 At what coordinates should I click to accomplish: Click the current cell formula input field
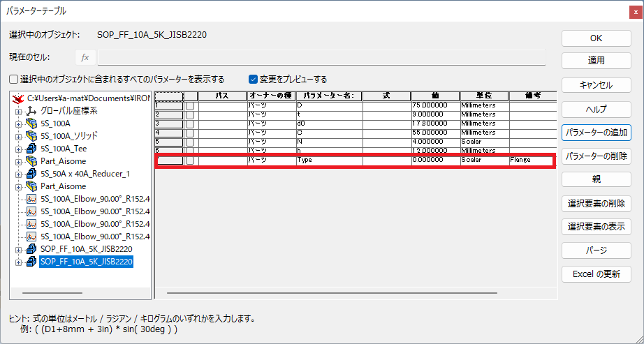[321, 57]
